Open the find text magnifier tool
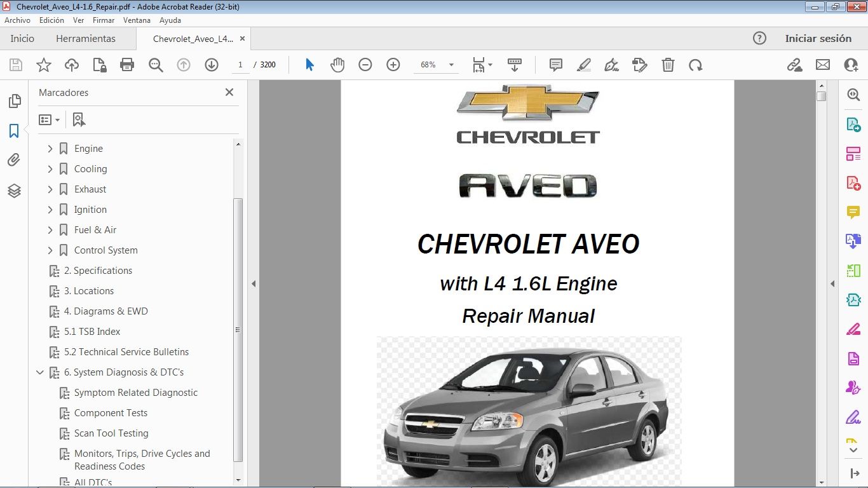 click(x=156, y=65)
